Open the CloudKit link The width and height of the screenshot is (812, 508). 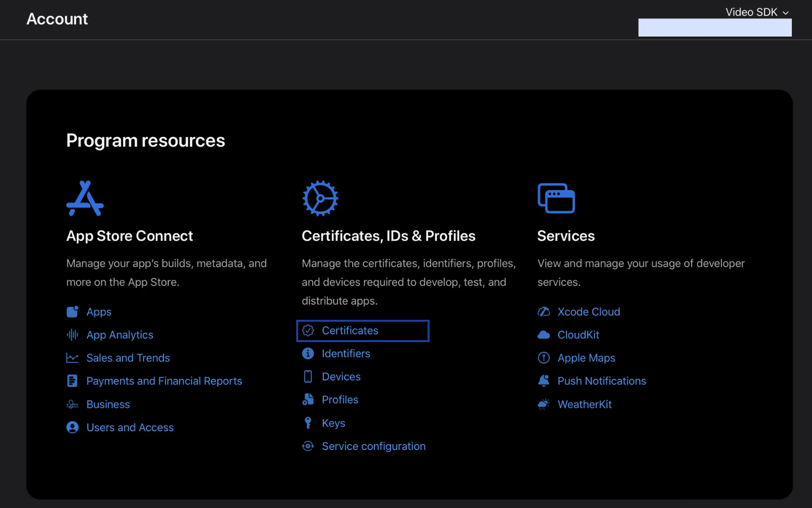click(578, 335)
